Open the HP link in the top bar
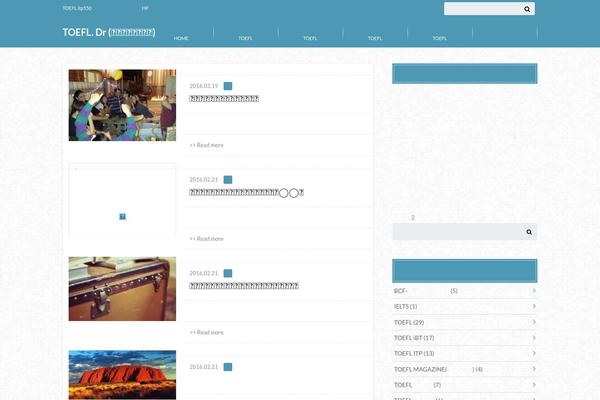Screen dimensions: 600x400 145,8
